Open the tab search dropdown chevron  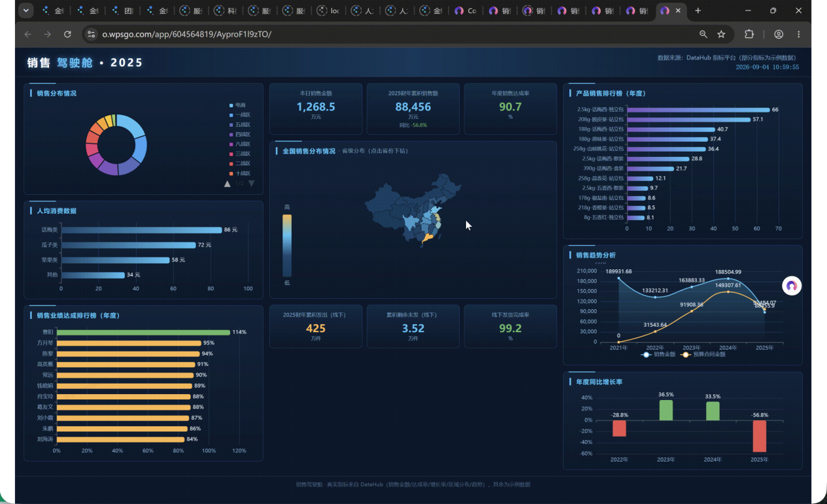25,10
